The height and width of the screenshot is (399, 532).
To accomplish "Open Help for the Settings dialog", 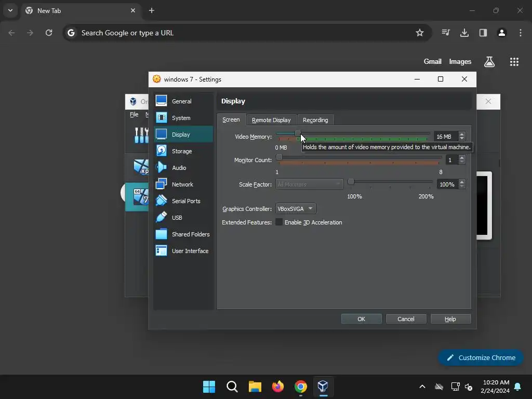I will click(450, 319).
